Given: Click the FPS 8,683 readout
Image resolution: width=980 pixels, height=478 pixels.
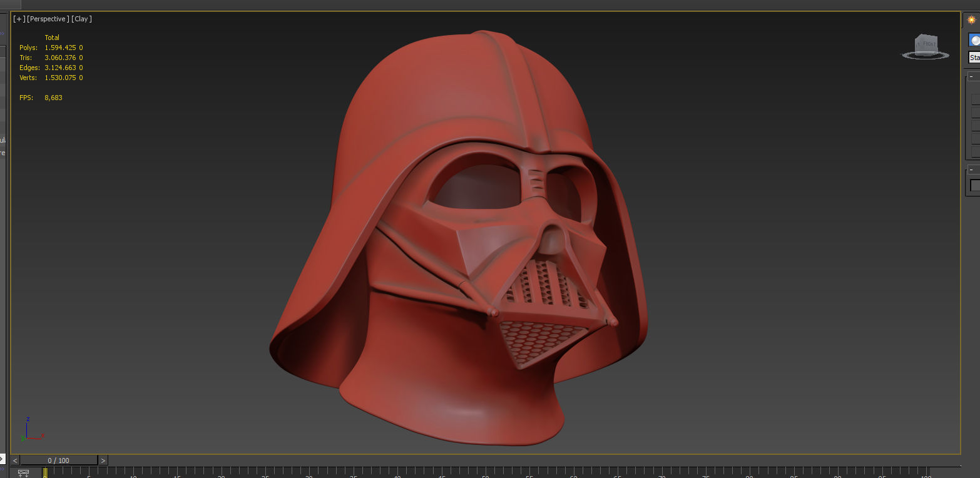Looking at the screenshot, I should tap(41, 98).
